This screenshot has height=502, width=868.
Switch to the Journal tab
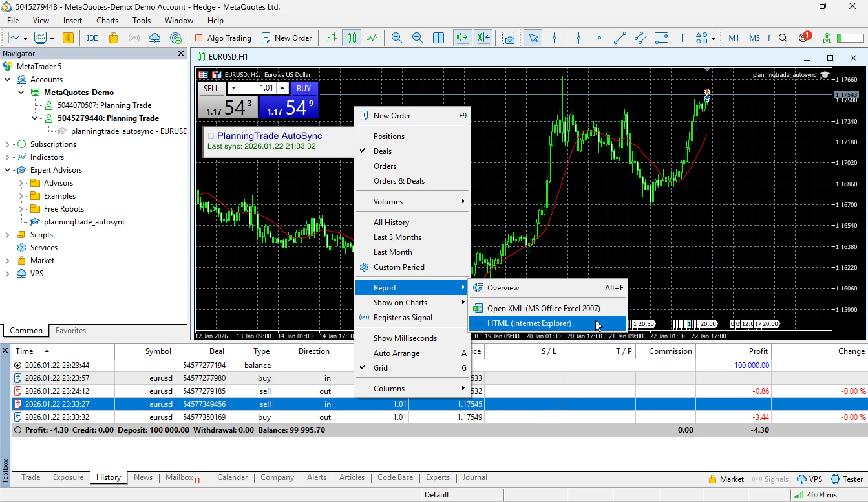click(475, 477)
